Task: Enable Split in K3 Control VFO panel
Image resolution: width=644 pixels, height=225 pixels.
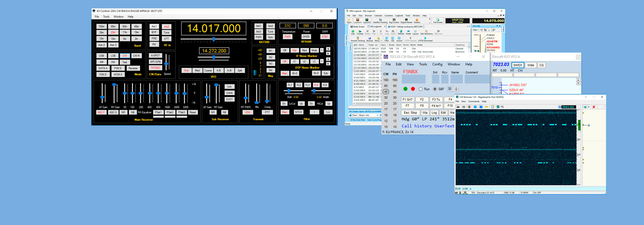Action: [x=240, y=70]
